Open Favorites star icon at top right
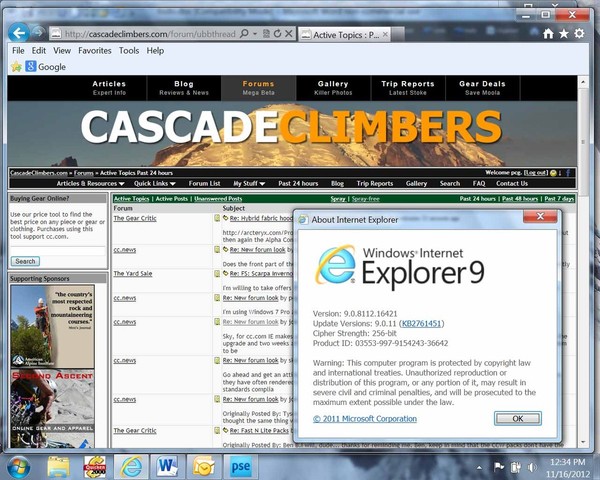The height and width of the screenshot is (480, 600). pos(564,34)
